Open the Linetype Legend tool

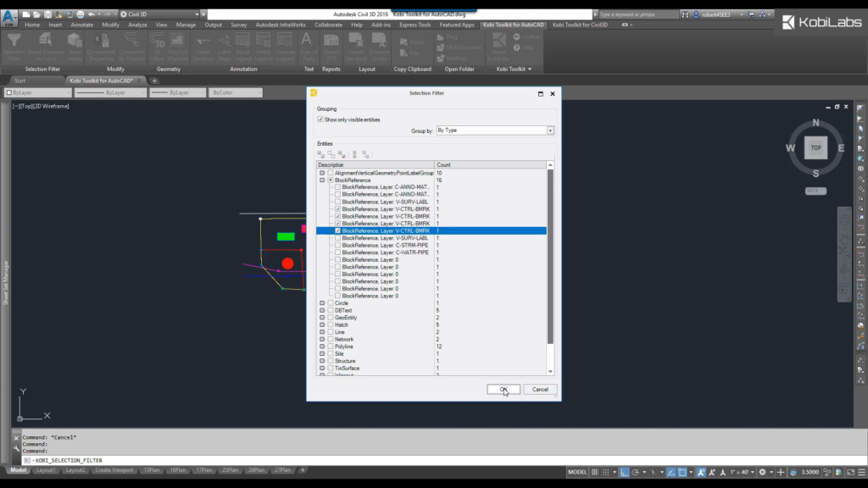(285, 47)
